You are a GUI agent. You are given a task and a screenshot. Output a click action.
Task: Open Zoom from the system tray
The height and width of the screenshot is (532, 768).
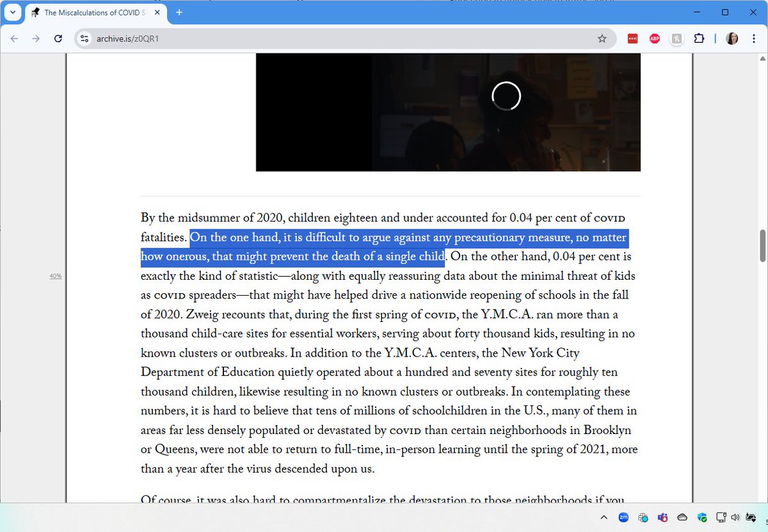point(623,517)
